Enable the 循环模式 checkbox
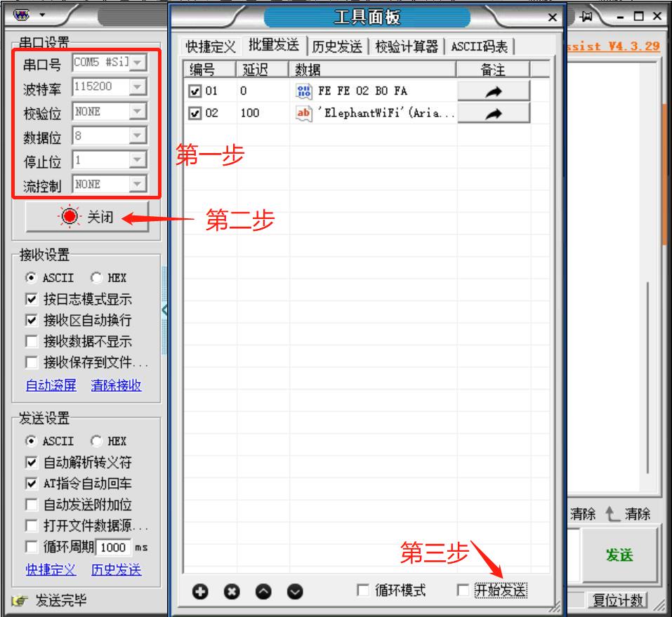The image size is (672, 617). [363, 590]
